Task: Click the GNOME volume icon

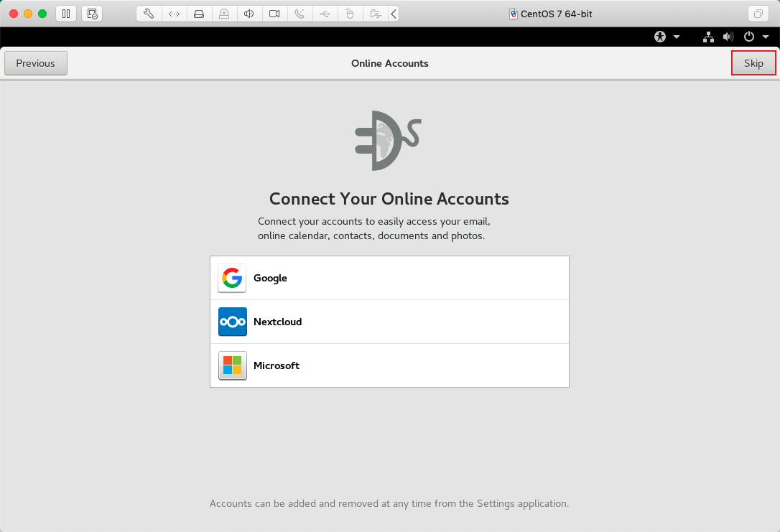Action: point(728,37)
